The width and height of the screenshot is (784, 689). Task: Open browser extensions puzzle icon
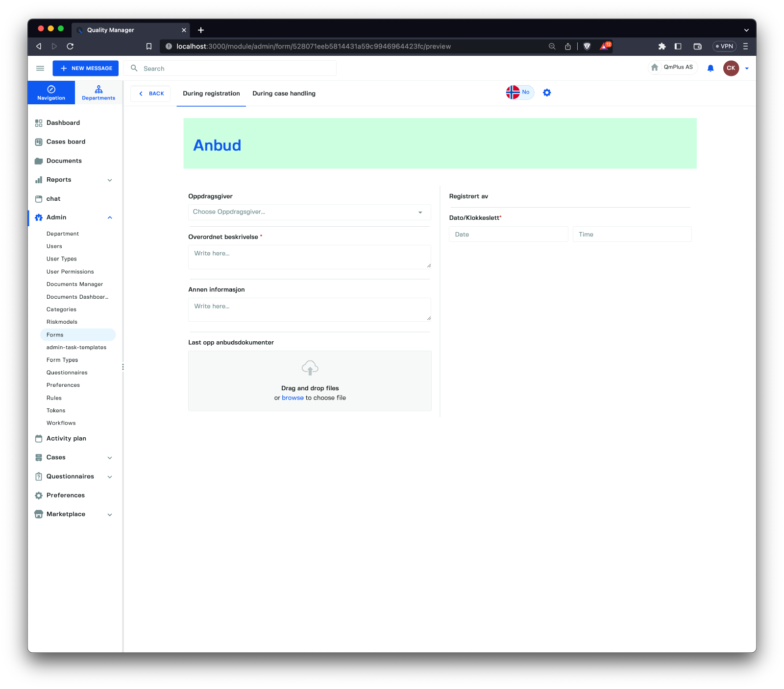662,47
